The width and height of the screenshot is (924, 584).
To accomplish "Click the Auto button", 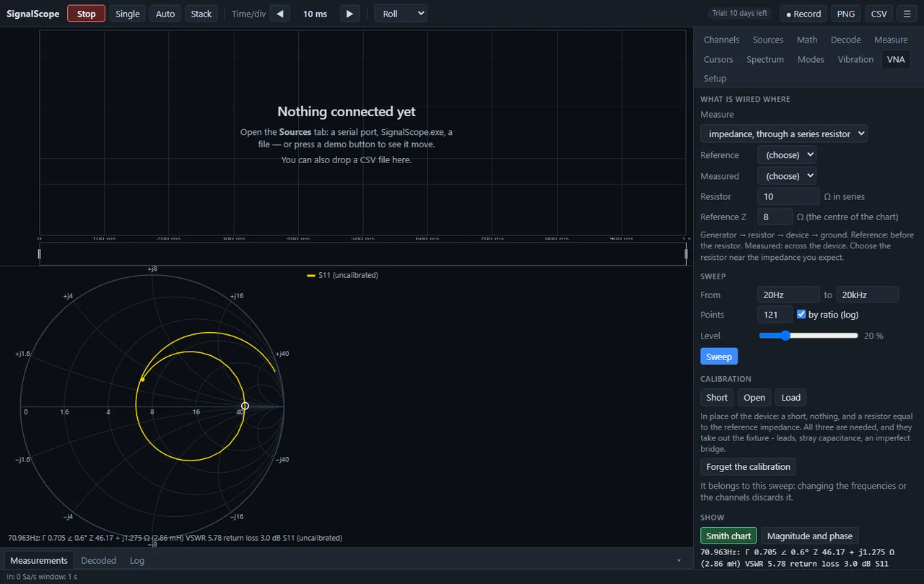I will [165, 14].
